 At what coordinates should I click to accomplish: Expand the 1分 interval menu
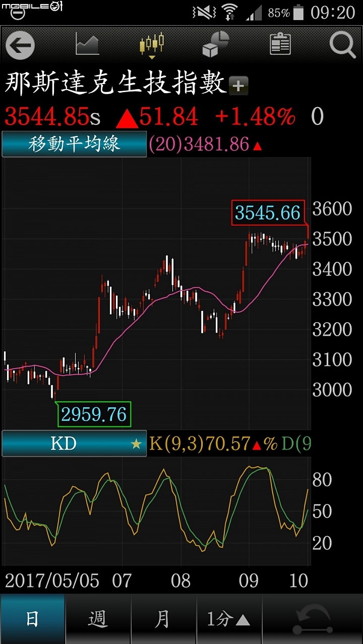tap(229, 619)
